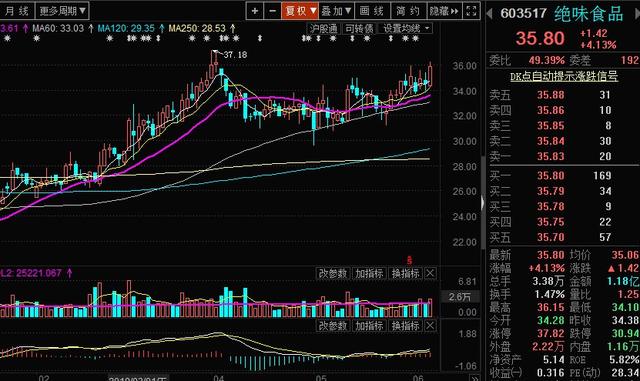This screenshot has width=640, height=381.
Task: Close the MACD indicator panel
Action: (430, 325)
